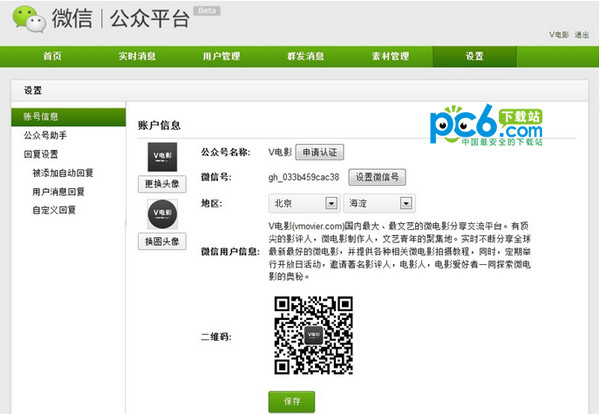
Task: Open the 首页 navigation tab
Action: [x=52, y=56]
